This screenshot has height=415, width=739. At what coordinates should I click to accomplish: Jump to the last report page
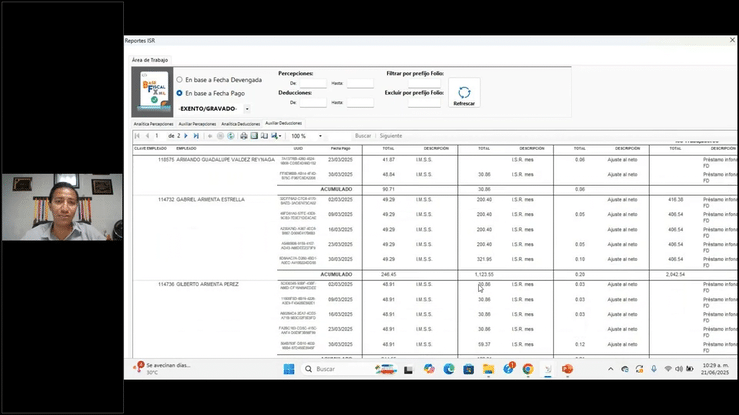(196, 136)
